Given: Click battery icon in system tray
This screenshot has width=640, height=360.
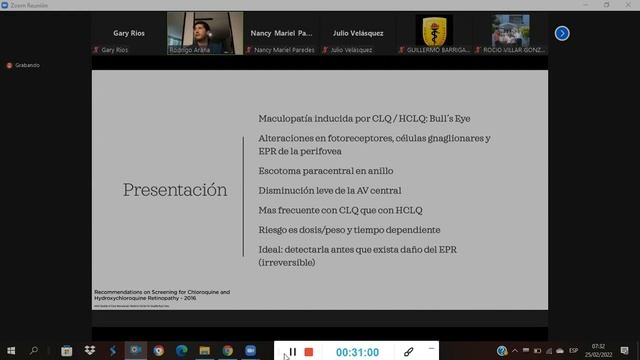Looking at the screenshot, I should click(x=537, y=351).
